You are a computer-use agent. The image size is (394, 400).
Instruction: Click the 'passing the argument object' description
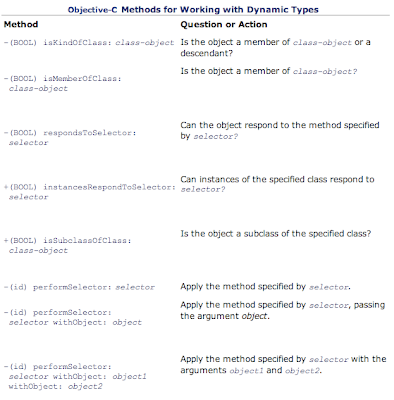[x=283, y=310]
